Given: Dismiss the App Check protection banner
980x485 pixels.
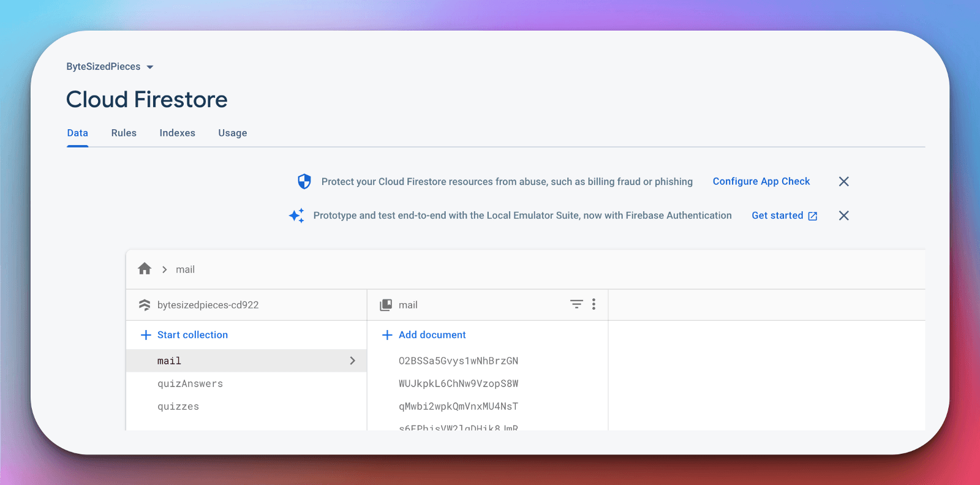Looking at the screenshot, I should point(843,181).
